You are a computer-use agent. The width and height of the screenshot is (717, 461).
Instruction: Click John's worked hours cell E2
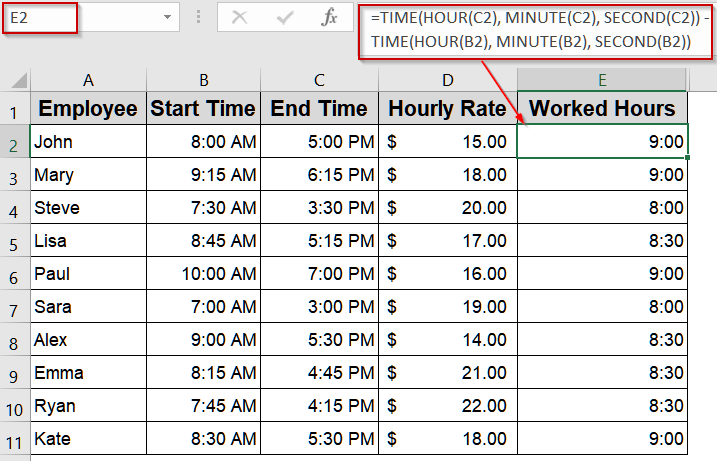coord(602,141)
